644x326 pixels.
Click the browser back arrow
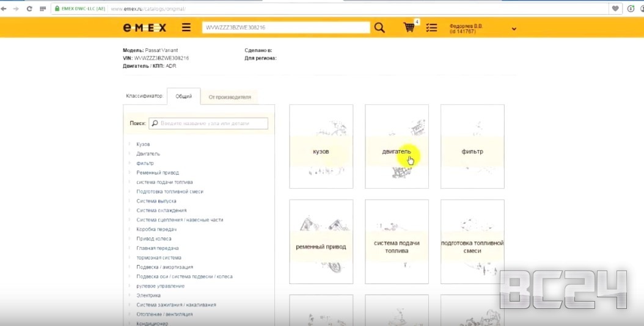coord(5,9)
